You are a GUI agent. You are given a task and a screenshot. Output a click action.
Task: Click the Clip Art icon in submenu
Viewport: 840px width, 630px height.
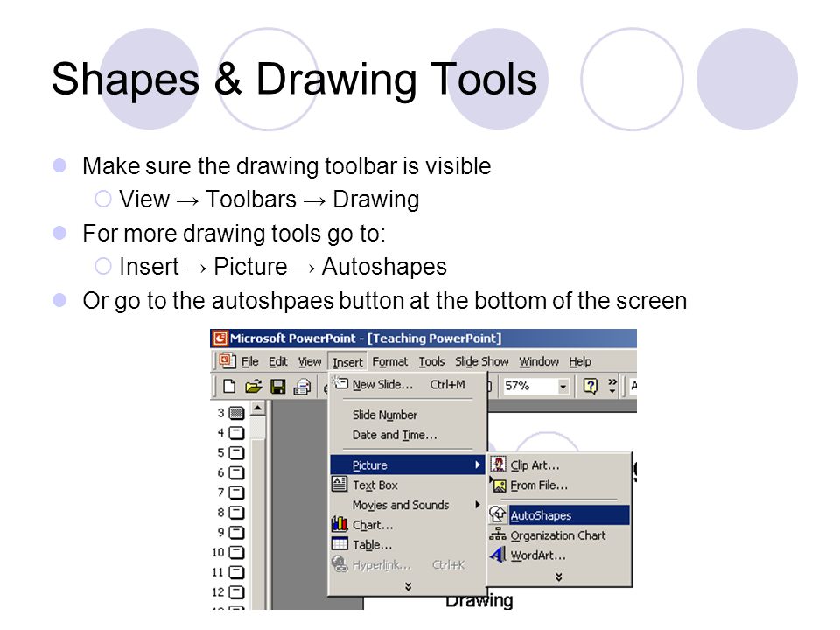[498, 465]
